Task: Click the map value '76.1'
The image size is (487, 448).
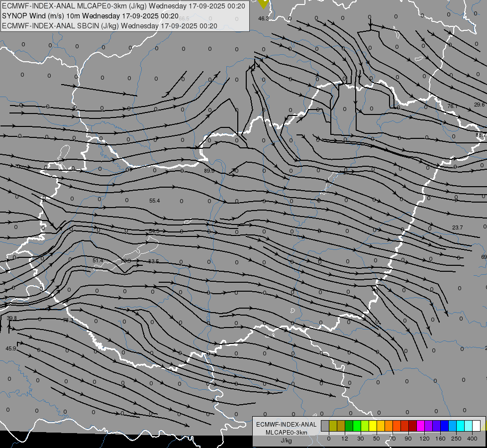Action: click(452, 107)
